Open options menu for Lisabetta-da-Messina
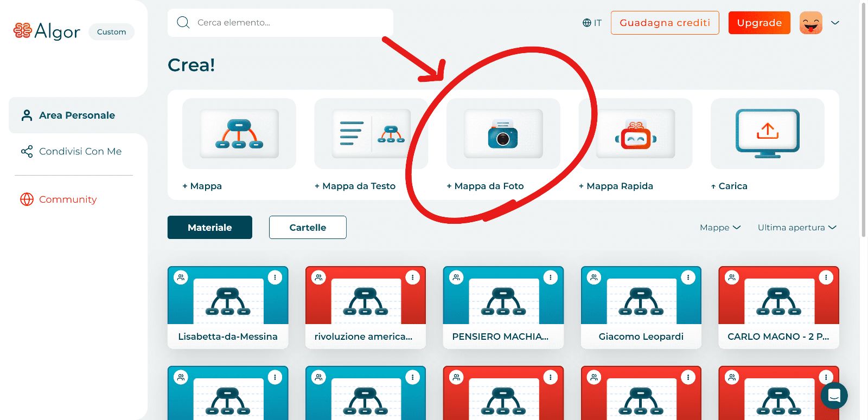Screen dimensions: 868x420 275,277
